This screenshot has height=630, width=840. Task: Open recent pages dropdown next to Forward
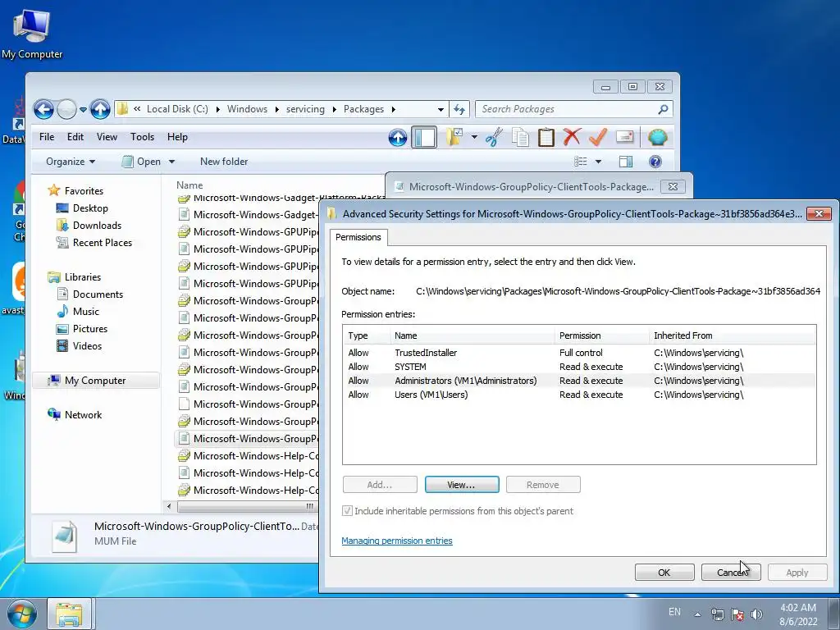tap(83, 110)
